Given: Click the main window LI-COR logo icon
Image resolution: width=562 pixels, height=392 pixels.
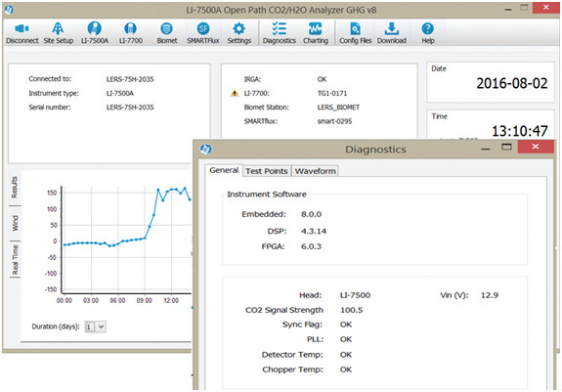Looking at the screenshot, I should pyautogui.click(x=10, y=10).
